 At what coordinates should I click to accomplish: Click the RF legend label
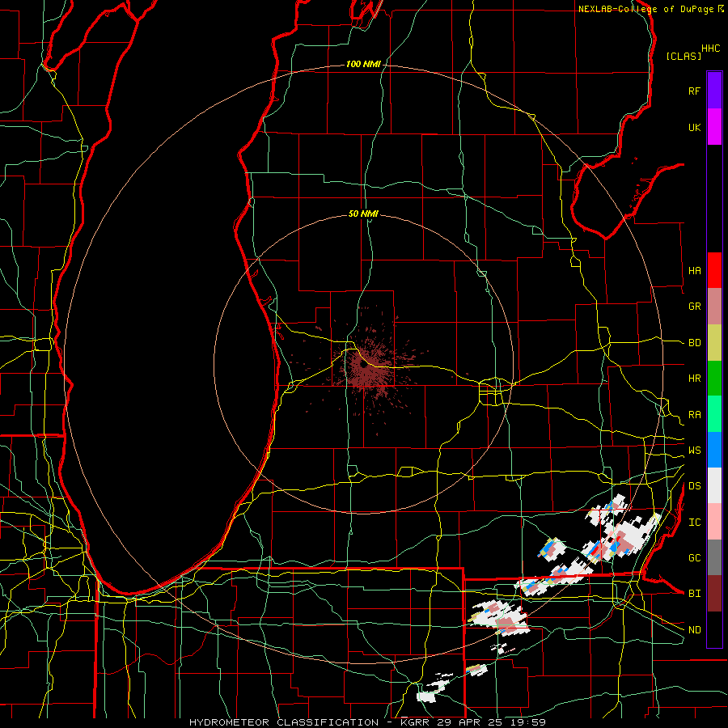[x=694, y=91]
